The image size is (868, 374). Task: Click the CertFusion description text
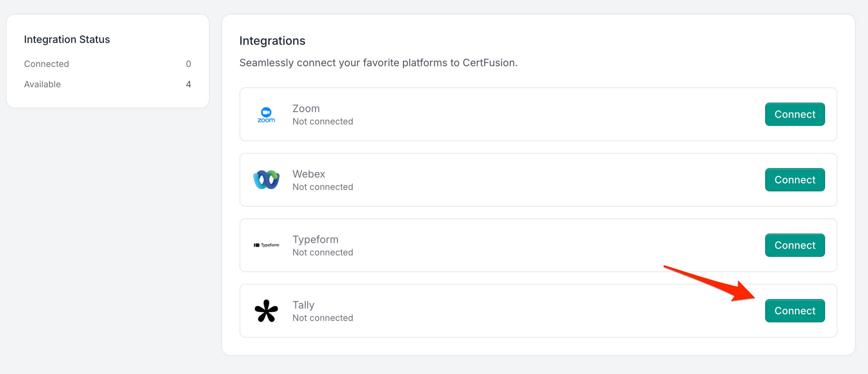tap(378, 63)
